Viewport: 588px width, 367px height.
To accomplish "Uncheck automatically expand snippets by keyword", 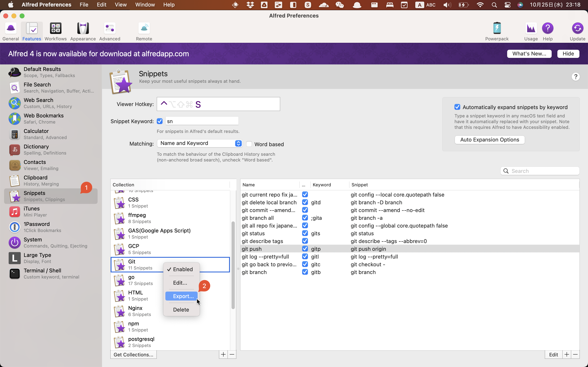I will coord(457,107).
